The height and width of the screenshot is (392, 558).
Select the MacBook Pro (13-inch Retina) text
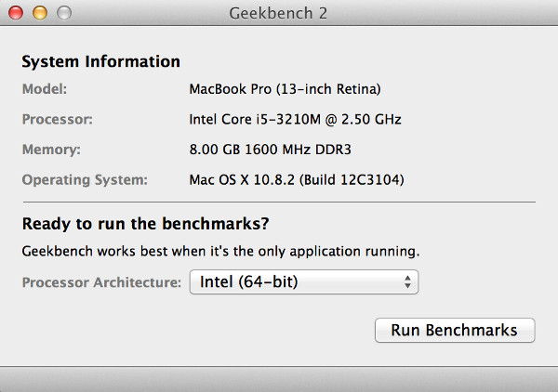(x=286, y=90)
